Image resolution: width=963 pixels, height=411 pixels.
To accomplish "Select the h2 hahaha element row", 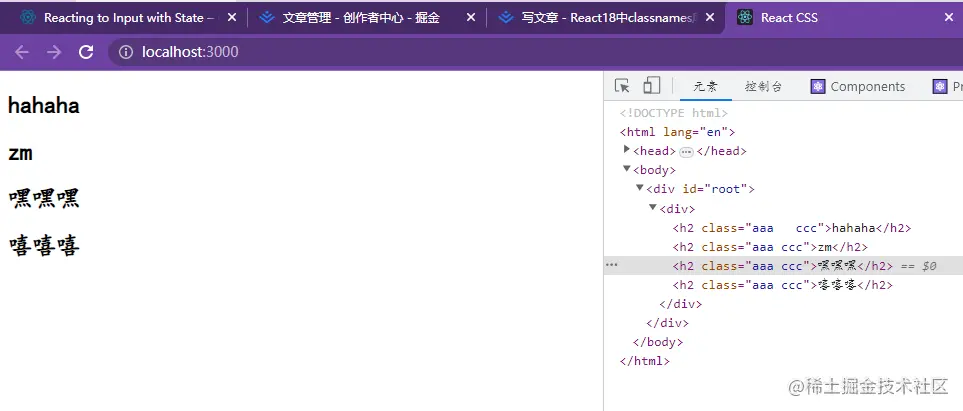I will 792,228.
